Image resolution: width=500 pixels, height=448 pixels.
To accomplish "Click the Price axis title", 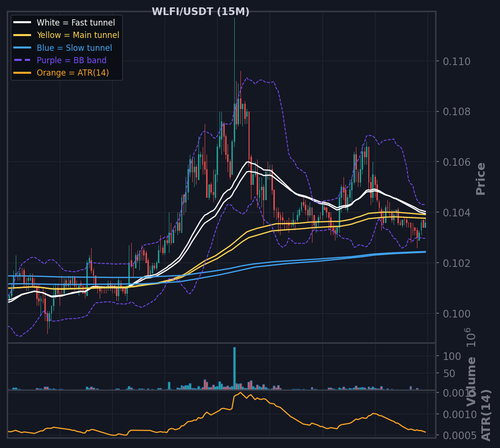I will click(480, 179).
